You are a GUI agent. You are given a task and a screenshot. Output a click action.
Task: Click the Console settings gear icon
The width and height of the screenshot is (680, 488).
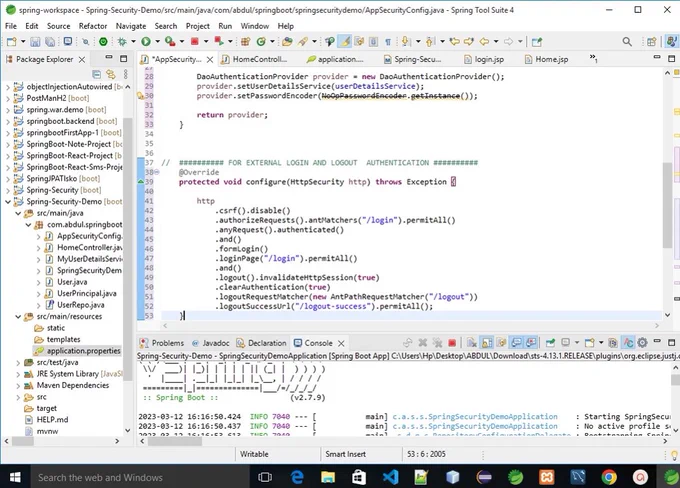(642, 343)
